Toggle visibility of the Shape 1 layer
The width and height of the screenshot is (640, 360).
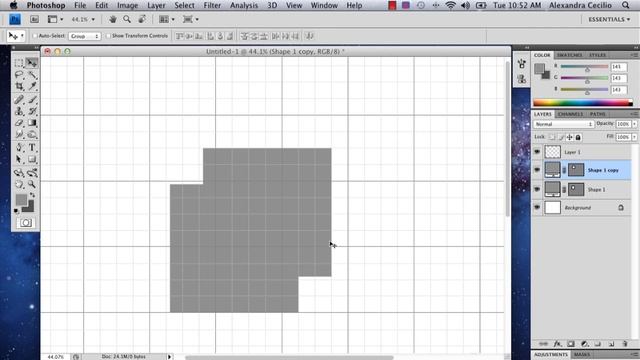[x=537, y=189]
